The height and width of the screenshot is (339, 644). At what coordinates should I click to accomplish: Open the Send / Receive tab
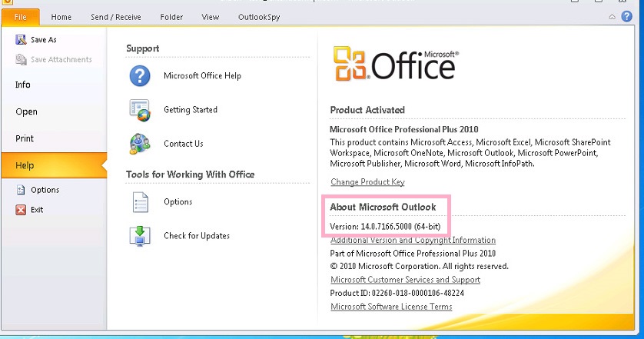pyautogui.click(x=116, y=17)
